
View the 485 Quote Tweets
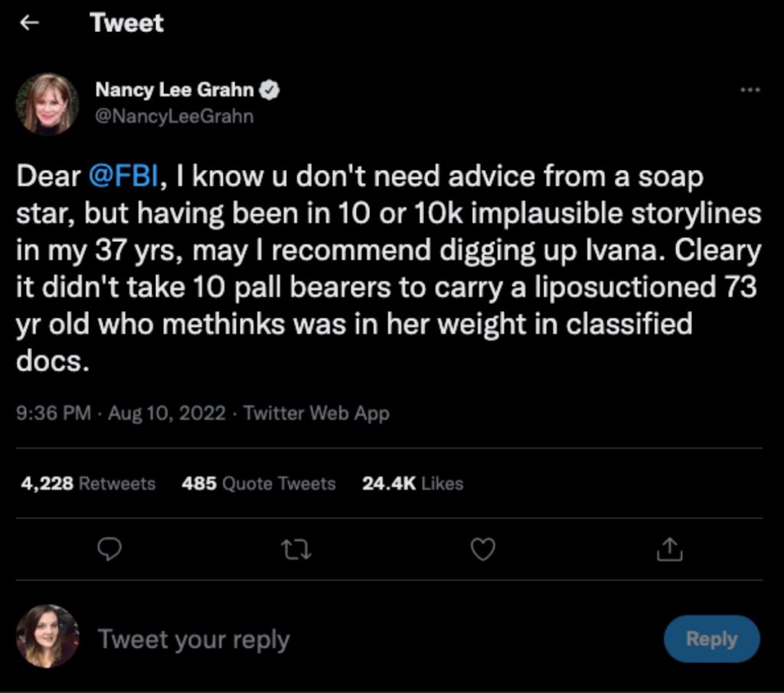point(259,484)
